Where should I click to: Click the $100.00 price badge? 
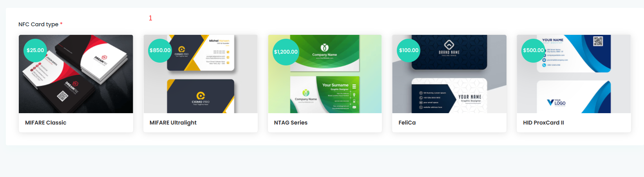409,50
